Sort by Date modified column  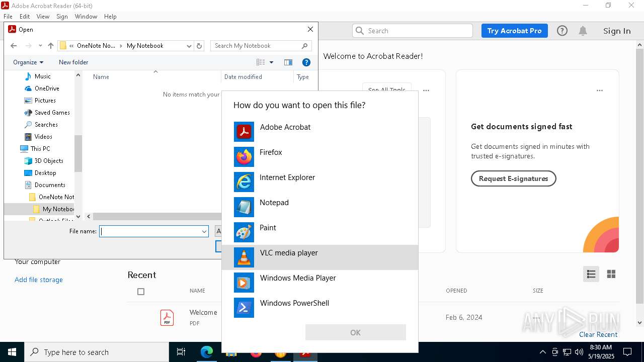point(243,77)
